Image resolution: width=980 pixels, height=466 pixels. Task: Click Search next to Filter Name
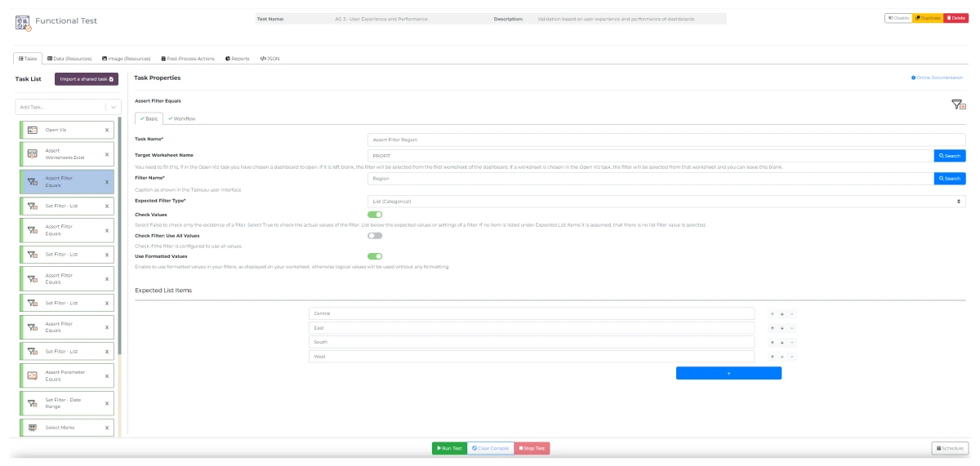pyautogui.click(x=950, y=178)
